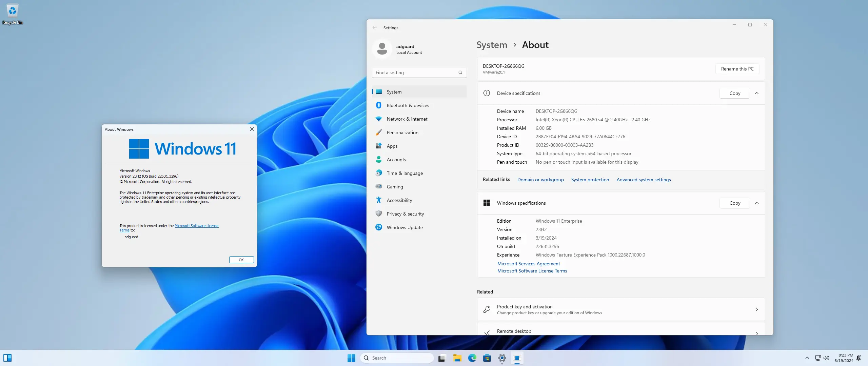Open the Accessibility settings page

[x=399, y=200]
